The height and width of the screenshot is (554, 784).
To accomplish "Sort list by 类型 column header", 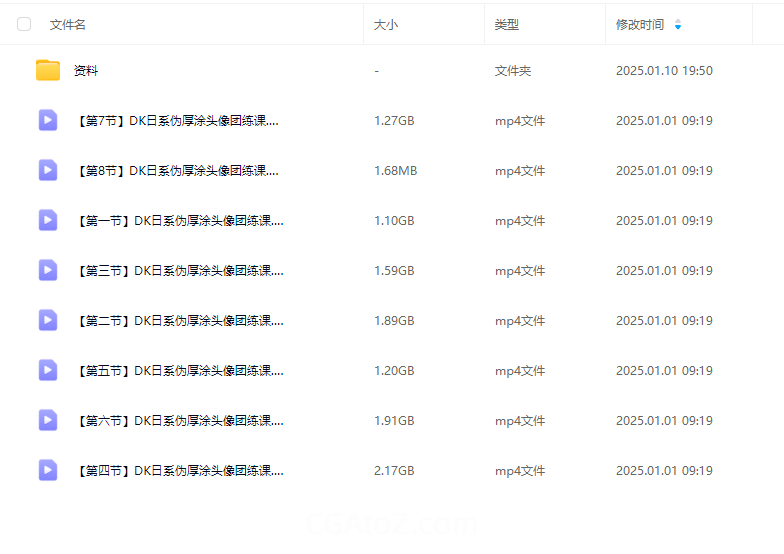I will [x=507, y=24].
